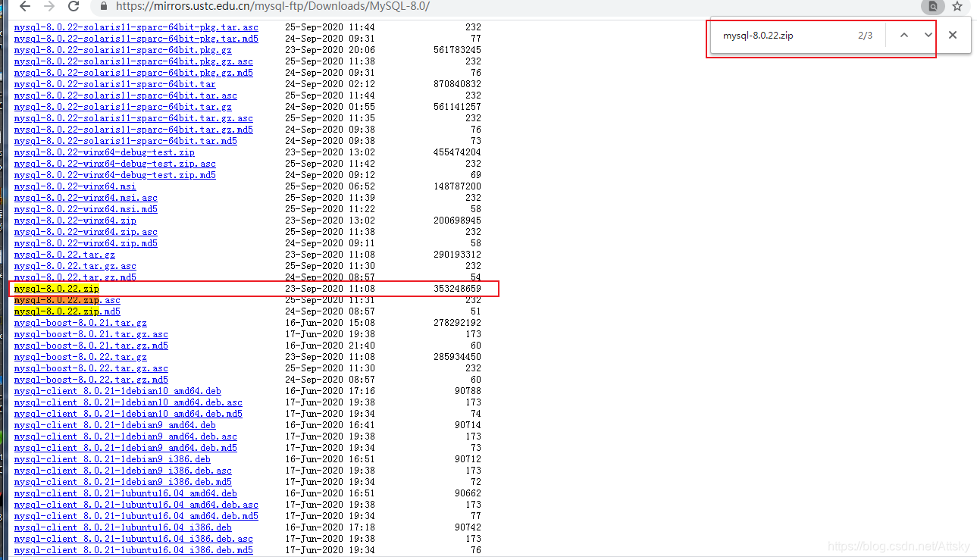The width and height of the screenshot is (977, 560).
Task: Download mysql-8.0.22-winx64-debug-test.zip
Action: click(105, 152)
